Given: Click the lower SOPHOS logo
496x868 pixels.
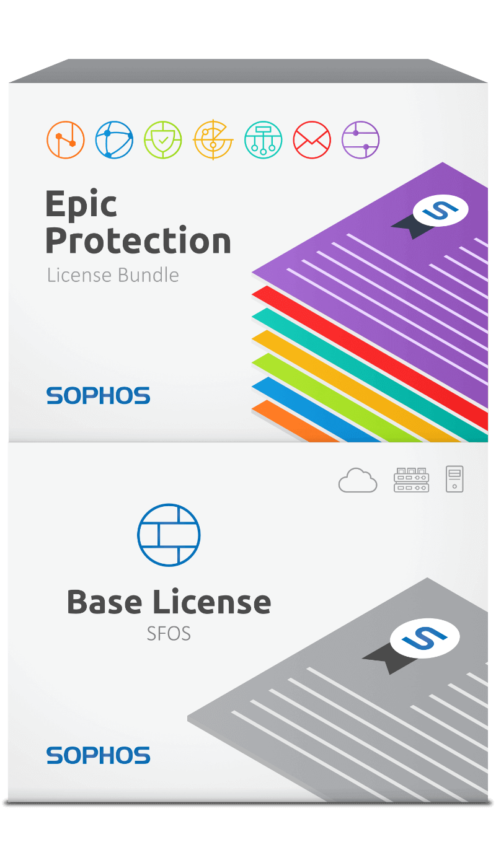Looking at the screenshot, I should tap(98, 755).
